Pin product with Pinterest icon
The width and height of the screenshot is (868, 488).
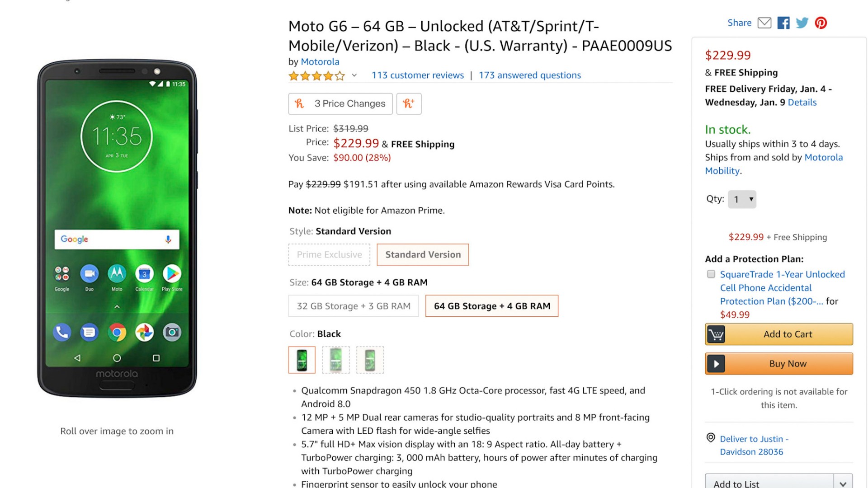click(x=821, y=23)
